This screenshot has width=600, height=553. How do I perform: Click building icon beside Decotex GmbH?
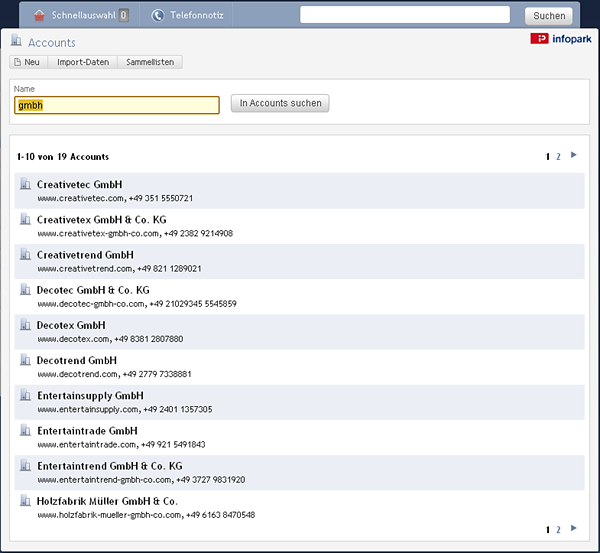[25, 325]
